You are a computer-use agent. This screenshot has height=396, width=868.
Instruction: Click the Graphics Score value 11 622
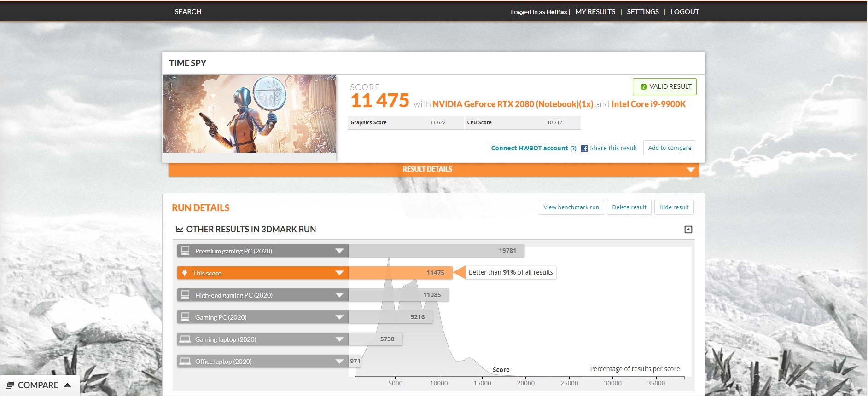pyautogui.click(x=438, y=122)
